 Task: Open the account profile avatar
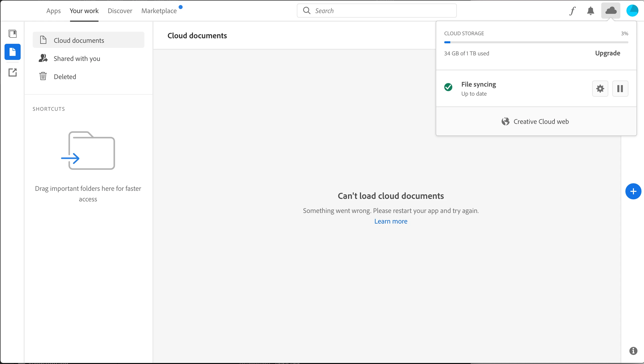(632, 11)
